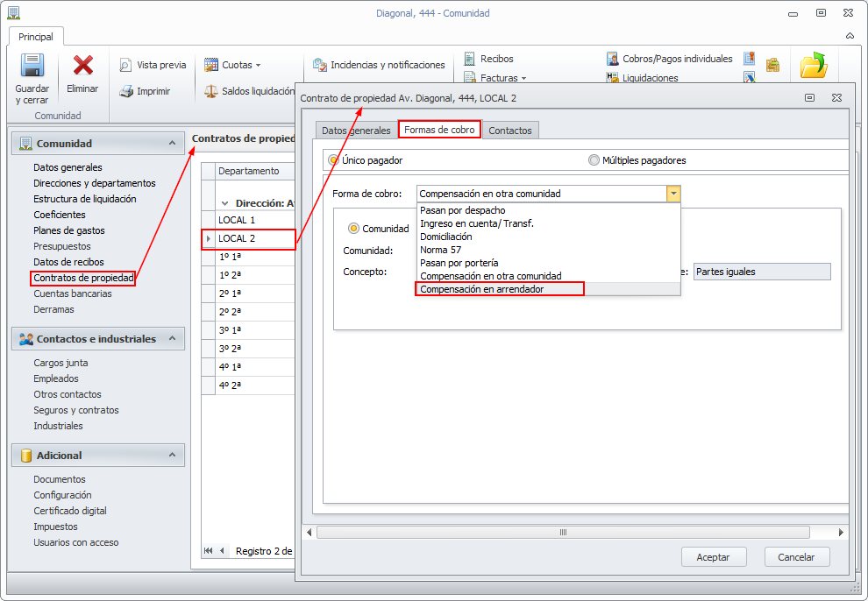Click the Imprimir printer icon
Image resolution: width=868 pixels, height=601 pixels.
click(126, 91)
